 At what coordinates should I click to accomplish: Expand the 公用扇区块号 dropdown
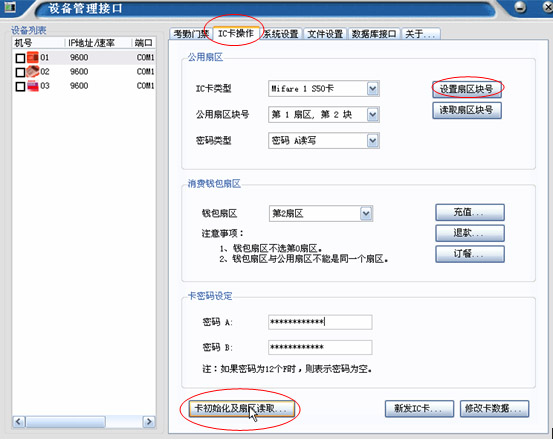(x=373, y=115)
